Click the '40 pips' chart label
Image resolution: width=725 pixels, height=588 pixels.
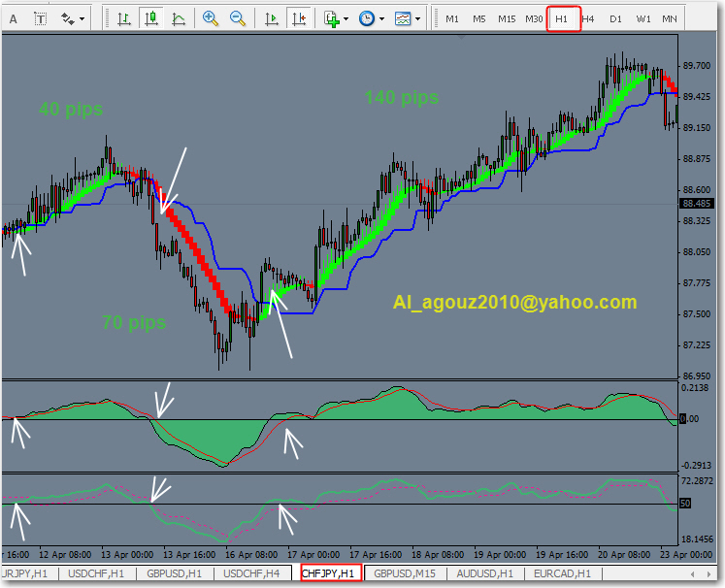click(71, 109)
